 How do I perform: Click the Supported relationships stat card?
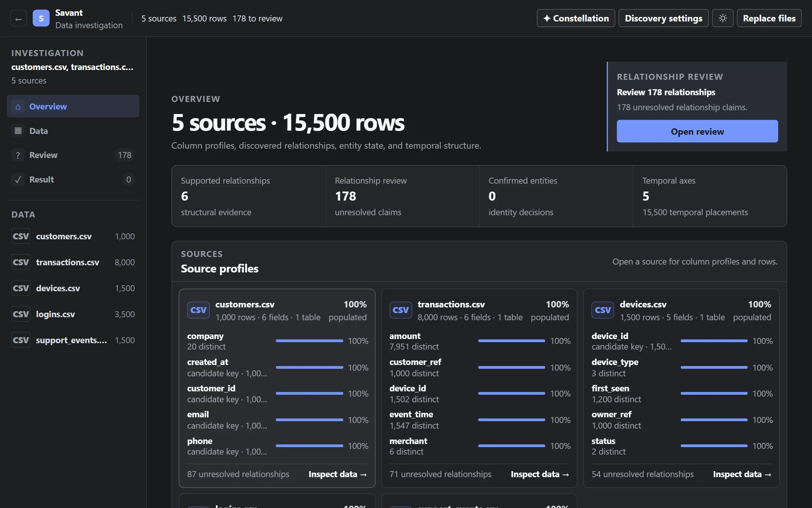(x=248, y=196)
